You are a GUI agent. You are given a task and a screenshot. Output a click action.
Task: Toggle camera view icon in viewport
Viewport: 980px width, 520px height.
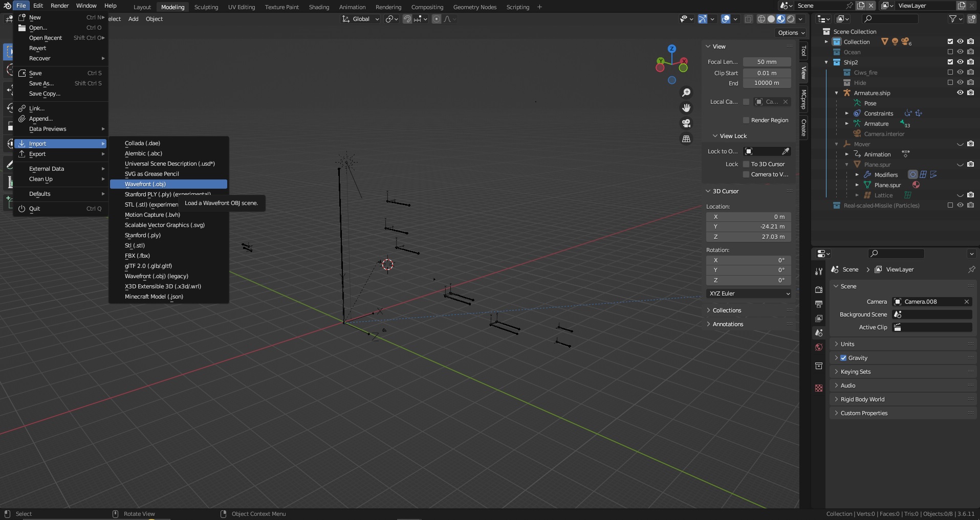click(x=686, y=123)
